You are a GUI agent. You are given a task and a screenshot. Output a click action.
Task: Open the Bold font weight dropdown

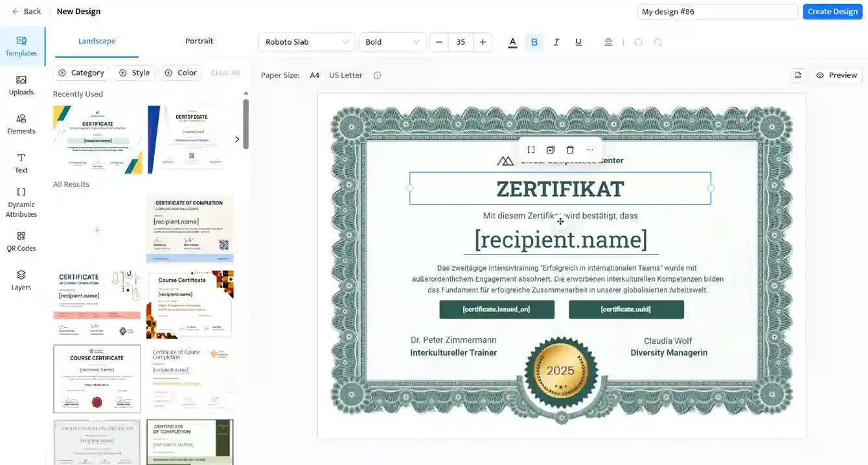point(393,42)
